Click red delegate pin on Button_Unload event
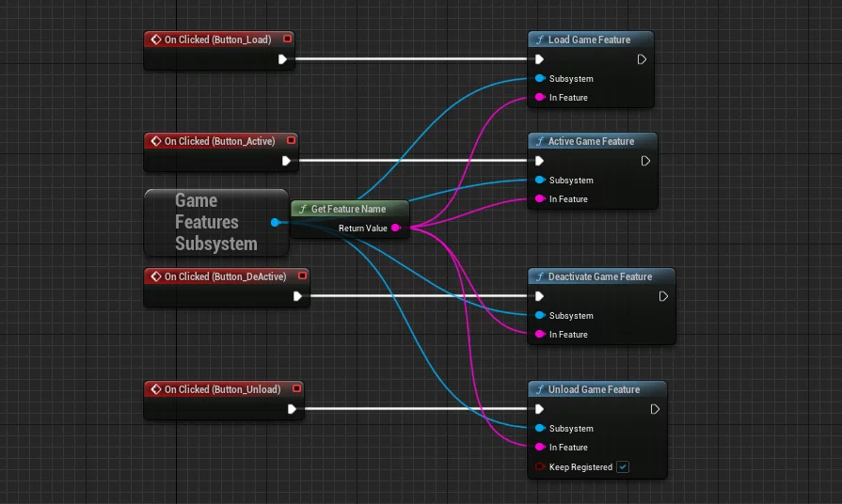This screenshot has width=842, height=504. click(x=297, y=389)
